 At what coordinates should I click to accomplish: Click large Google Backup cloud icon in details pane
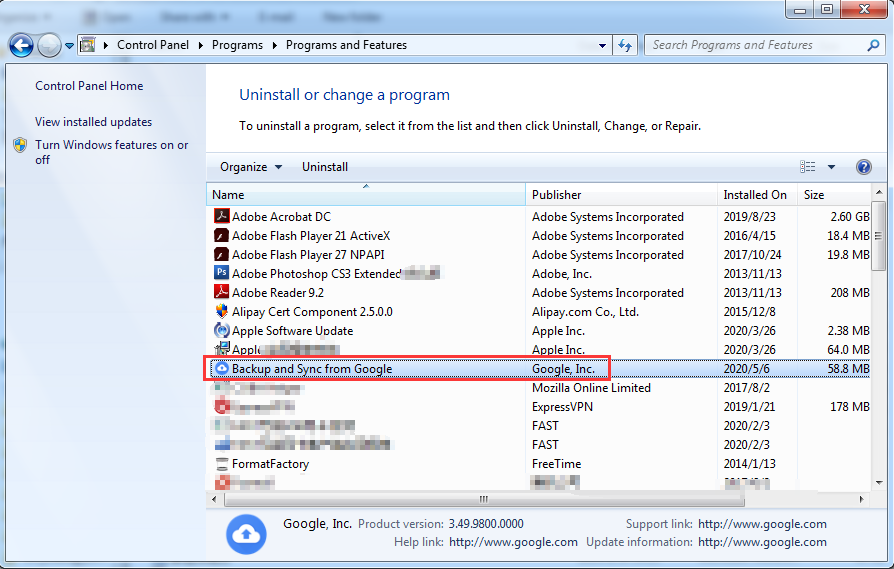tap(246, 534)
